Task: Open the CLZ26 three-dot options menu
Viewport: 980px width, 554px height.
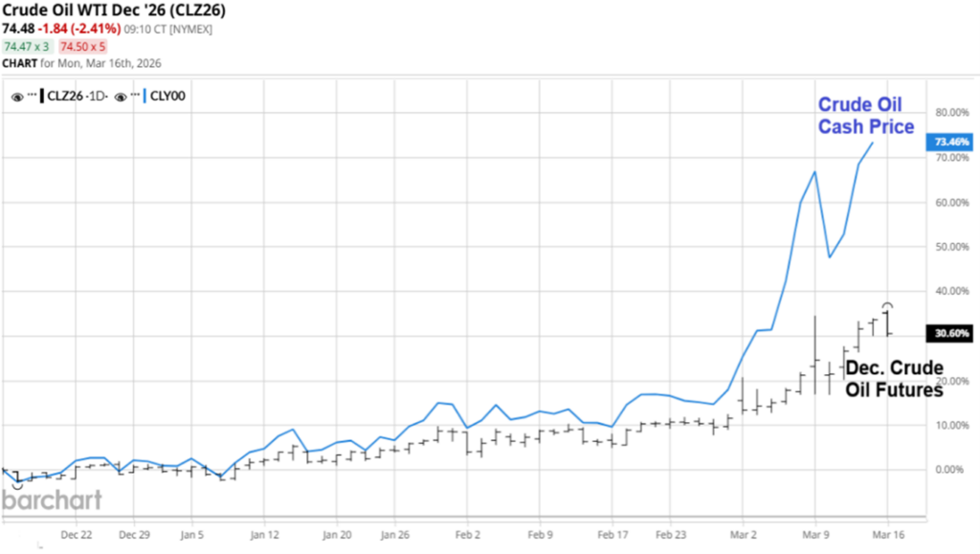Action: pos(32,96)
